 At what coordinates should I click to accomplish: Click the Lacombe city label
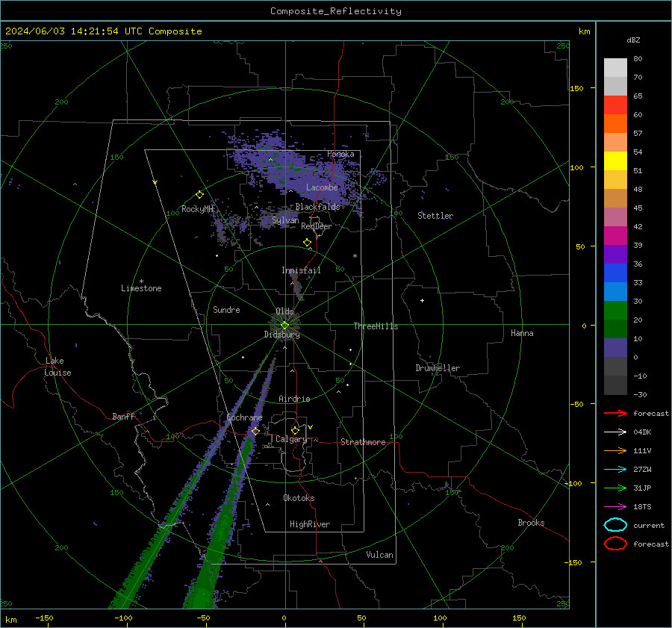pos(322,187)
